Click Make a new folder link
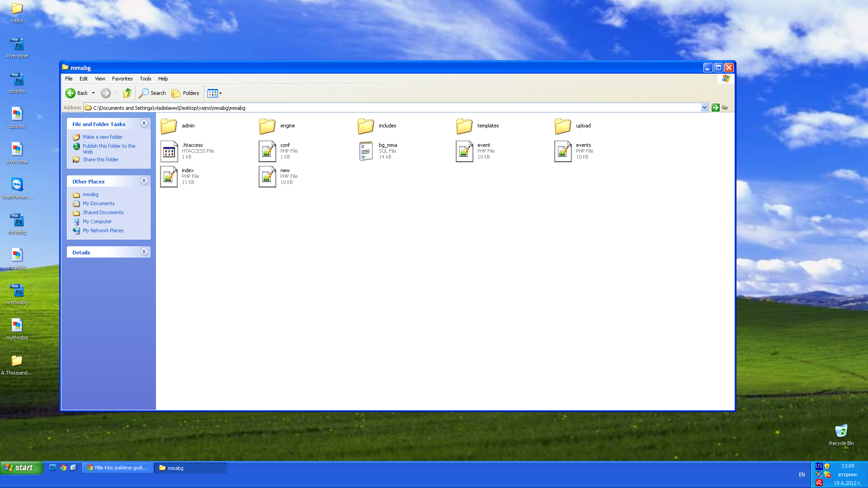The image size is (868, 488). click(x=102, y=137)
